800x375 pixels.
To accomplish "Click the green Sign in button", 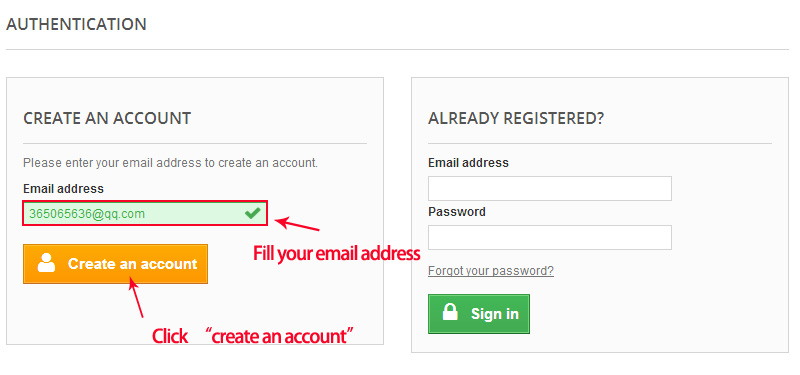I will pos(479,314).
